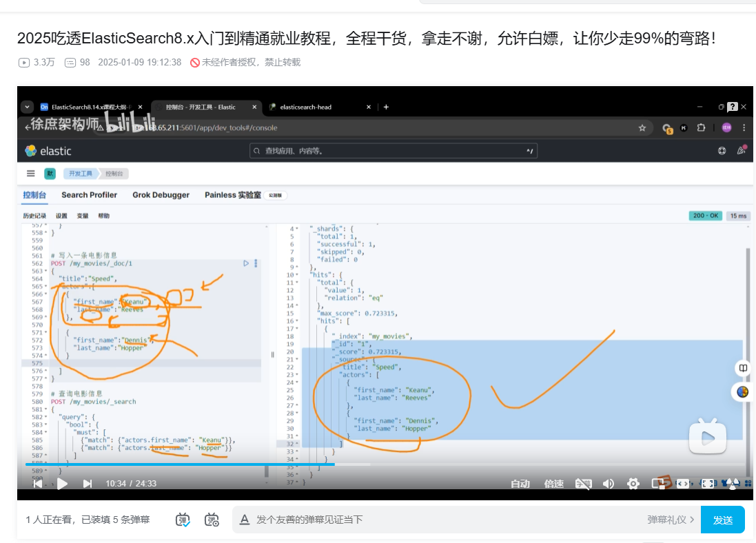The width and height of the screenshot is (756, 543).
Task: Click the 发送 send button
Action: point(722,520)
